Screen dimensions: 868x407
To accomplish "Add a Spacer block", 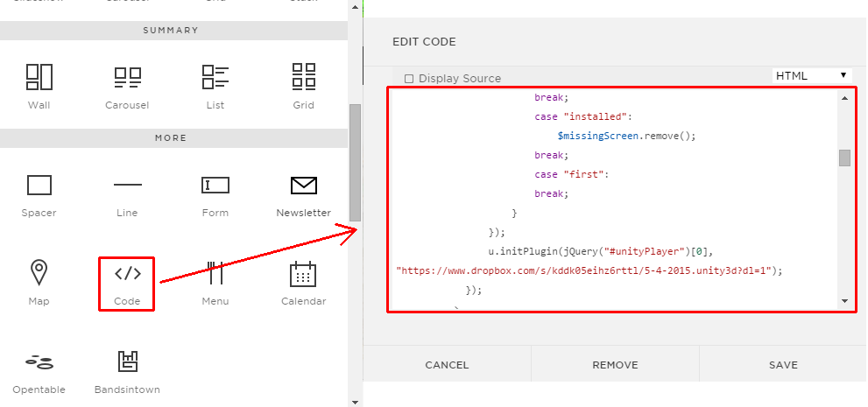I will click(39, 186).
